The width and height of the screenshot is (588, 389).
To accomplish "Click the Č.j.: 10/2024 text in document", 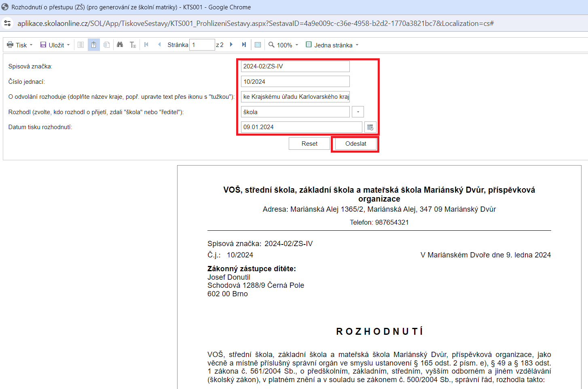I will tap(231, 255).
